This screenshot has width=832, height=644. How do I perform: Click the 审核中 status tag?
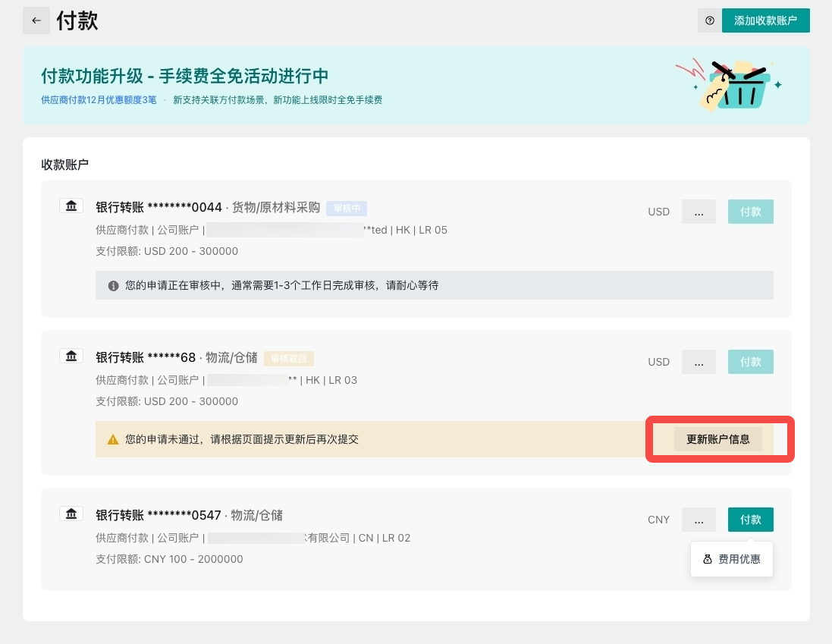347,208
